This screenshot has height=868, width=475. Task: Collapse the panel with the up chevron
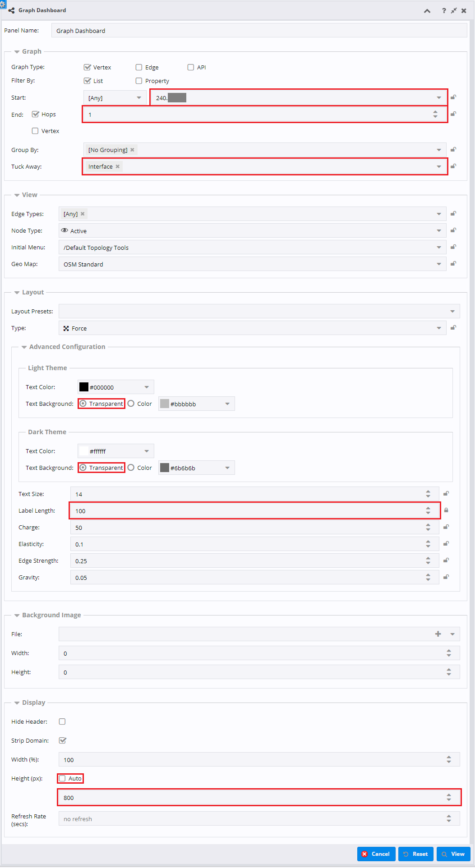point(427,10)
